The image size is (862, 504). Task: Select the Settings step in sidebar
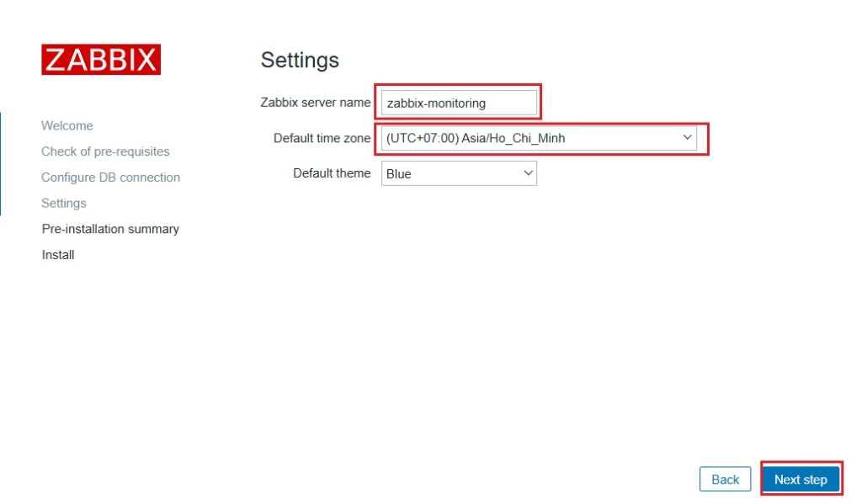tap(64, 204)
